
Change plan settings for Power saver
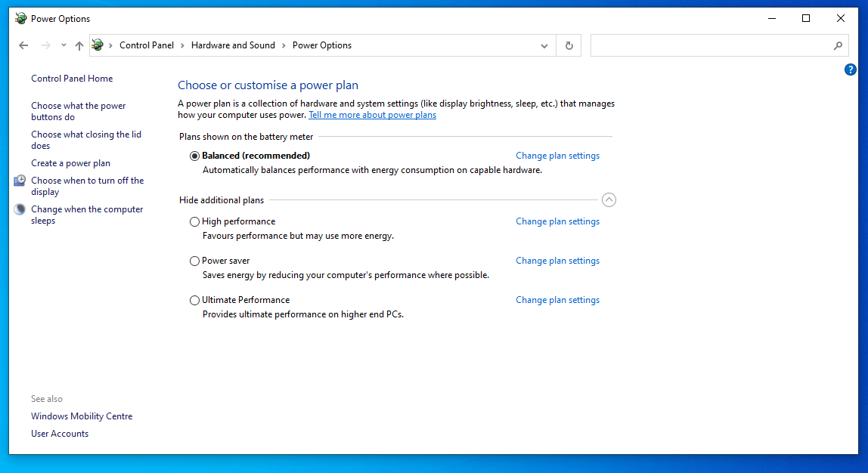[557, 261]
